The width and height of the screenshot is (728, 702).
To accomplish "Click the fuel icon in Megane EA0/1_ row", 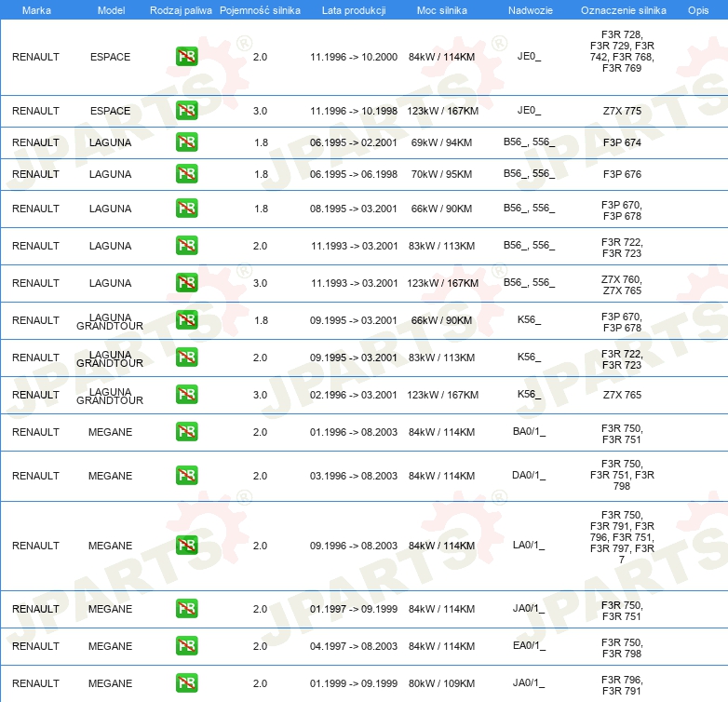I will pos(186,646).
